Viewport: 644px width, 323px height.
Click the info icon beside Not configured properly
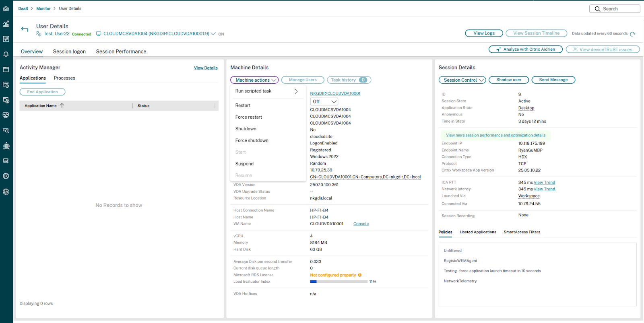pyautogui.click(x=360, y=275)
